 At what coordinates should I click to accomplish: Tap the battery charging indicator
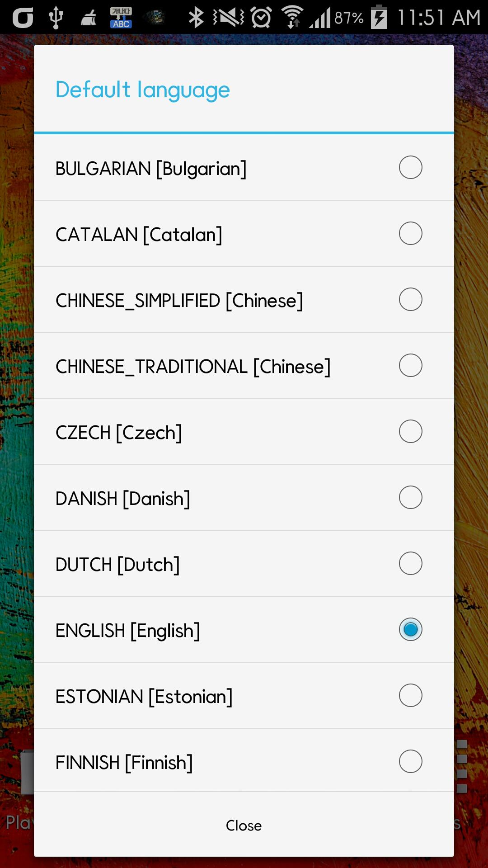pyautogui.click(x=379, y=17)
